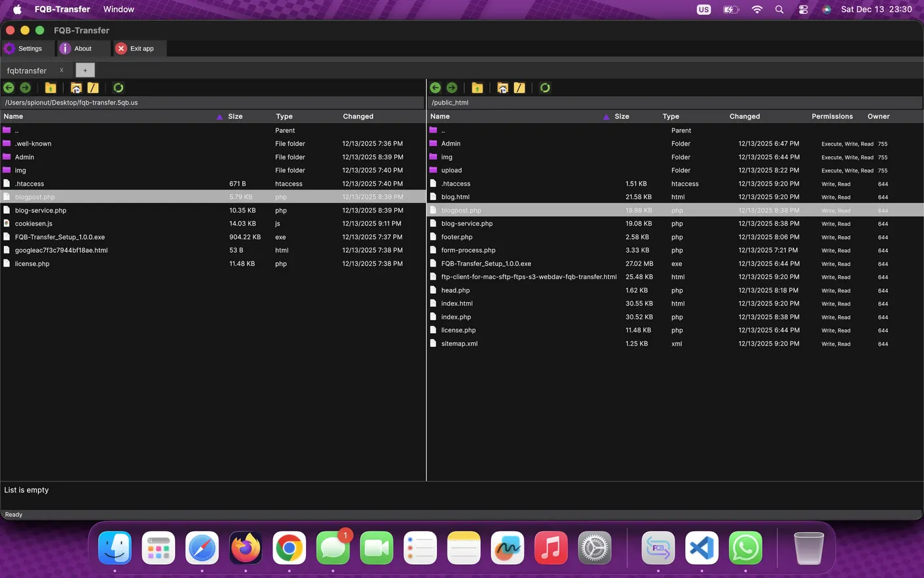Image resolution: width=924 pixels, height=578 pixels.
Task: Sort remote files by Changed column
Action: pos(744,117)
